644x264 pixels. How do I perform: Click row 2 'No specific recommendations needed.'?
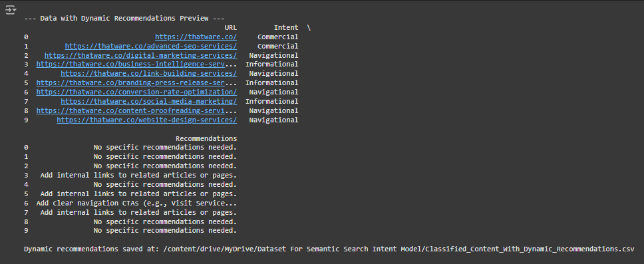pos(165,166)
